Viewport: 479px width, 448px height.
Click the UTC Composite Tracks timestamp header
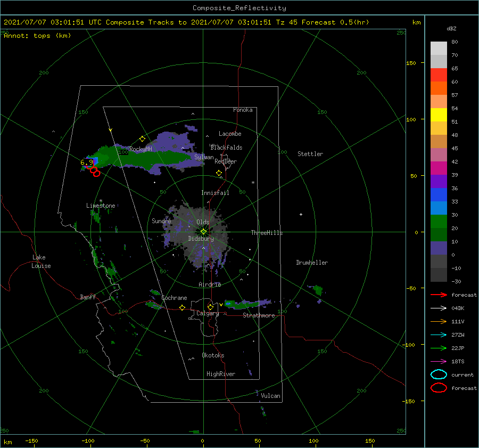click(186, 22)
